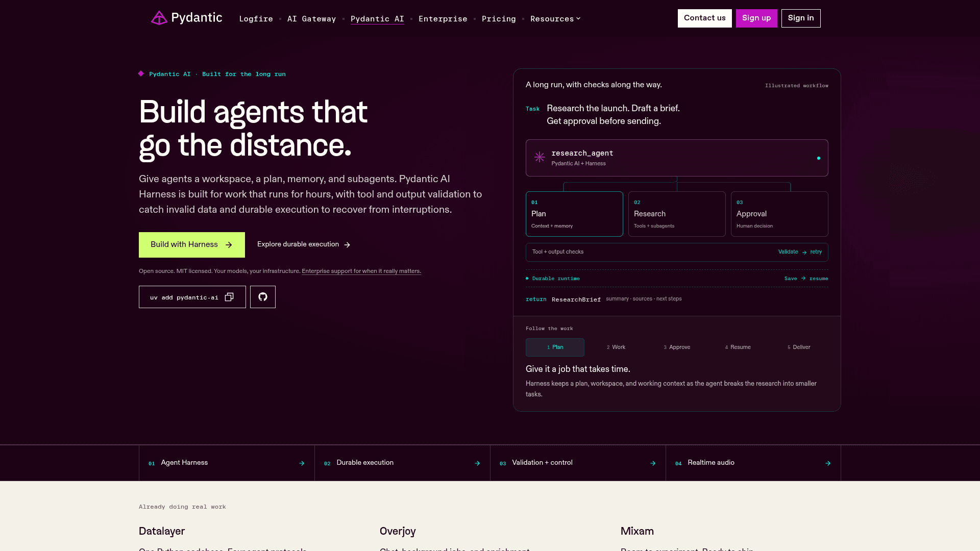Viewport: 980px width, 551px height.
Task: Open the Realtime audio section link
Action: click(x=753, y=463)
